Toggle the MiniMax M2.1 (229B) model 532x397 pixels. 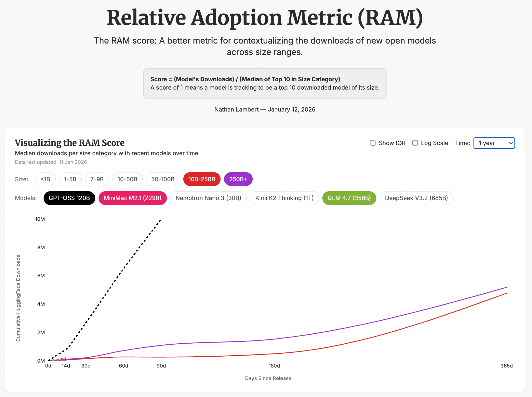point(132,198)
